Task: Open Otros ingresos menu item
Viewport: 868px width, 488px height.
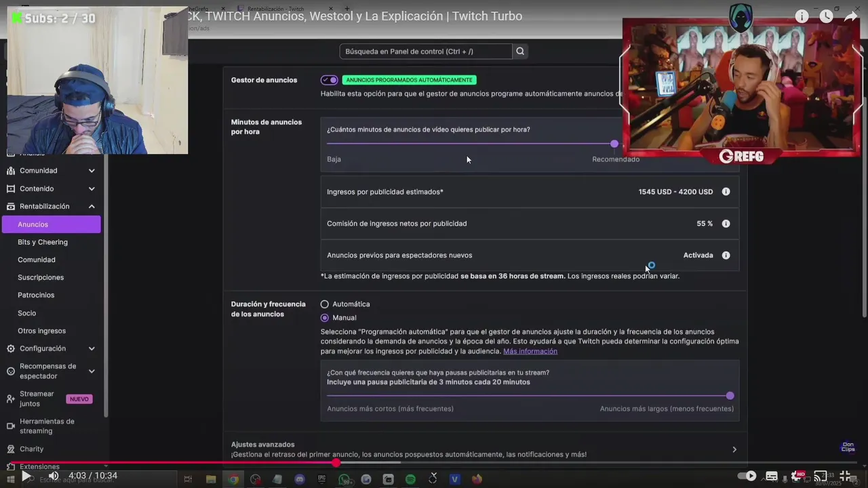Action: [x=41, y=331]
